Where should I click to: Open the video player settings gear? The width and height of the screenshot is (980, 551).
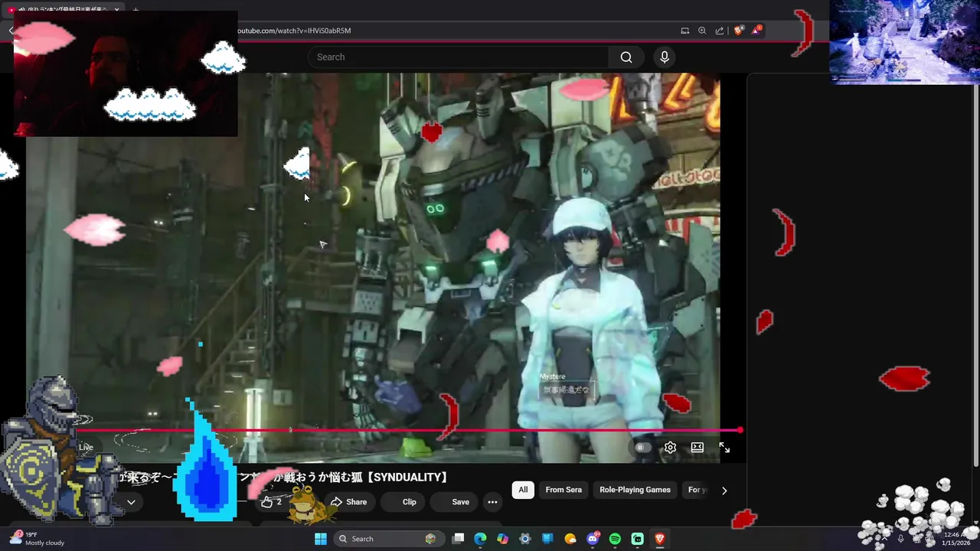coord(670,448)
